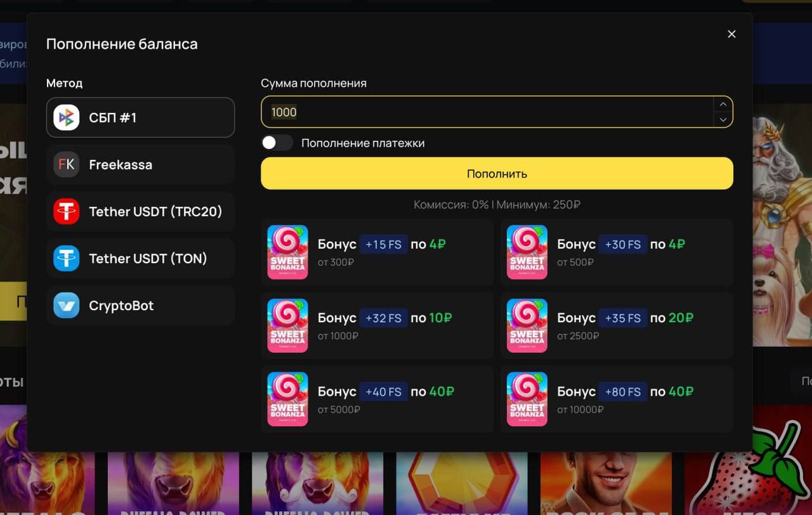Select the СБП #1 payment method icon
This screenshot has height=515, width=812.
pos(66,117)
